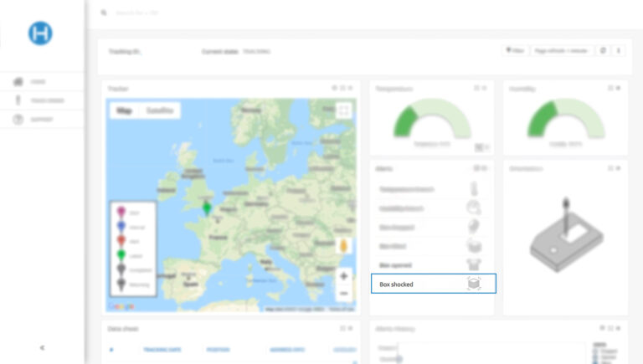This screenshot has width=643, height=364.
Task: Click the Humidity gauge
Action: pos(565,118)
